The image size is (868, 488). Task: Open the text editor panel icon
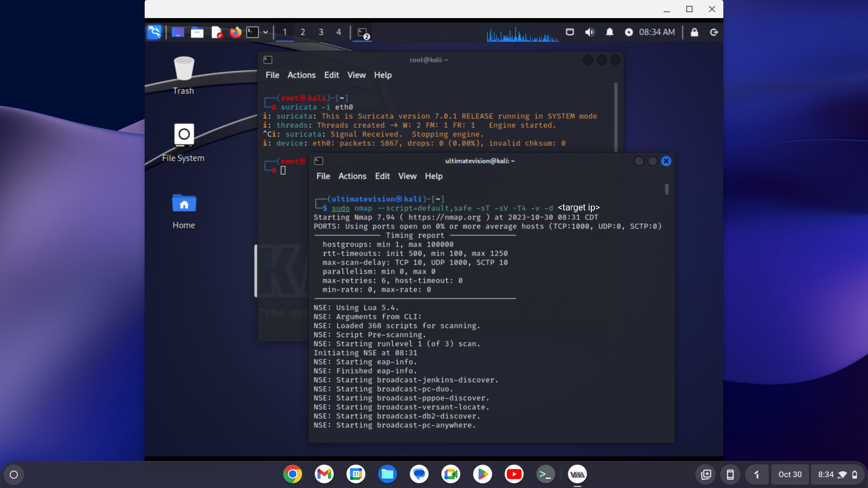coord(217,32)
